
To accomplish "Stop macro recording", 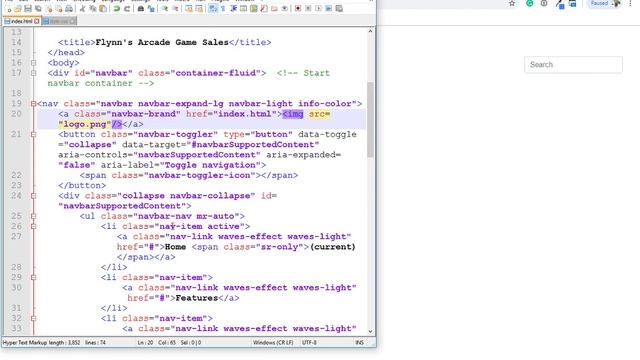I will pos(308,9).
